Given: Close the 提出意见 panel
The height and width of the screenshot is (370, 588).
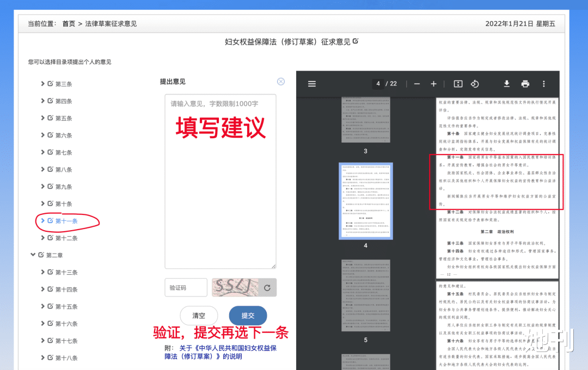Looking at the screenshot, I should tap(280, 81).
